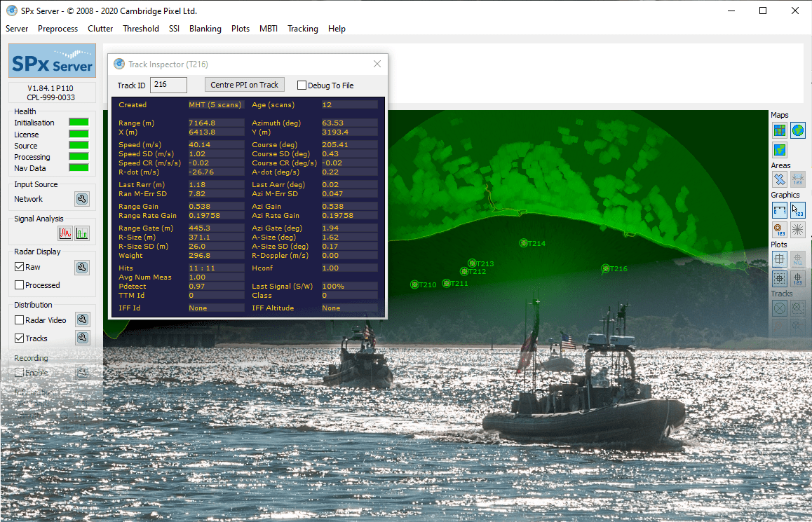Viewport: 812px width, 522px height.
Task: Click the Track ID input field
Action: (x=168, y=85)
